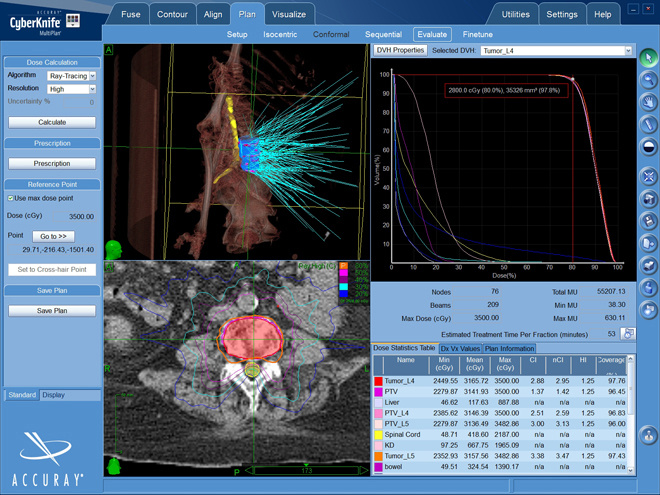Viewport: 660px width, 495px height.
Task: Click the Set to Cross-hair Point button
Action: click(52, 269)
